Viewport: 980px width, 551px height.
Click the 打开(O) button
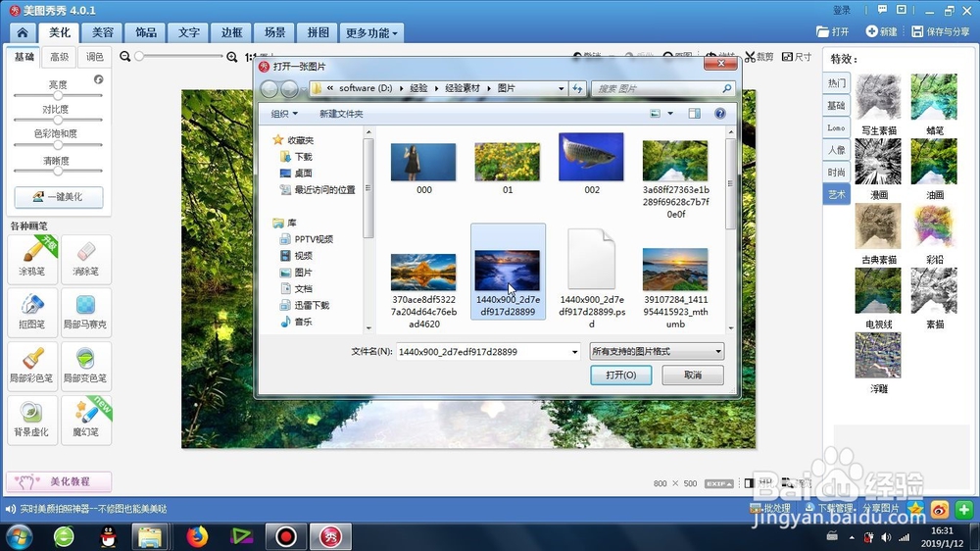pos(621,375)
